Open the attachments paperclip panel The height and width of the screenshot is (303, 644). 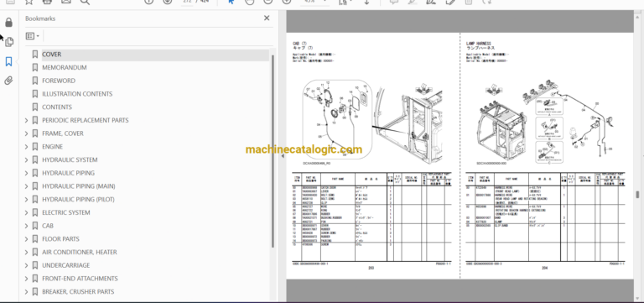8,81
